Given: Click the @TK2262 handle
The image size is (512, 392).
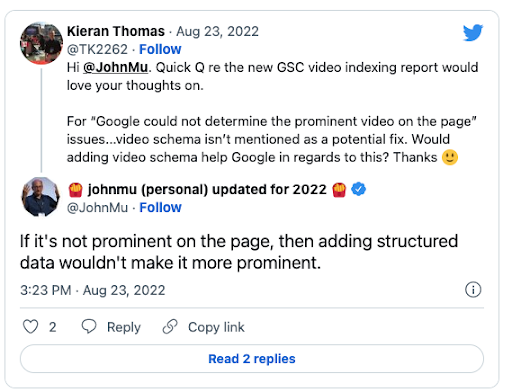Looking at the screenshot, I should [97, 49].
